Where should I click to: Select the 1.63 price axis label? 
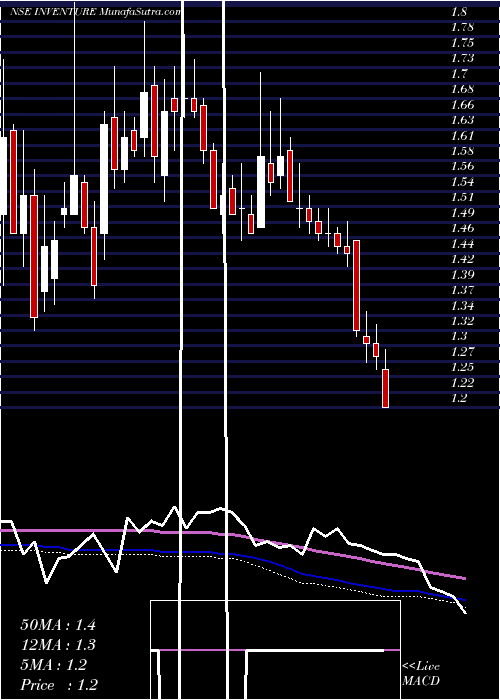(462, 121)
